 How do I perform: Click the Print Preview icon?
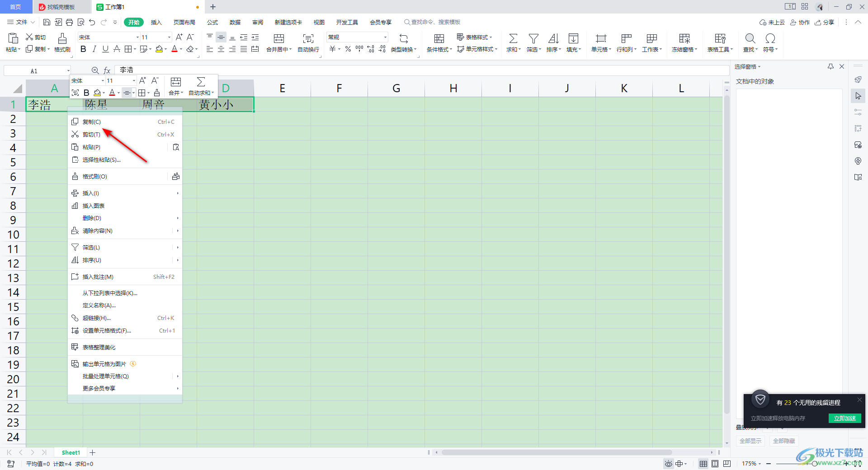click(x=81, y=22)
